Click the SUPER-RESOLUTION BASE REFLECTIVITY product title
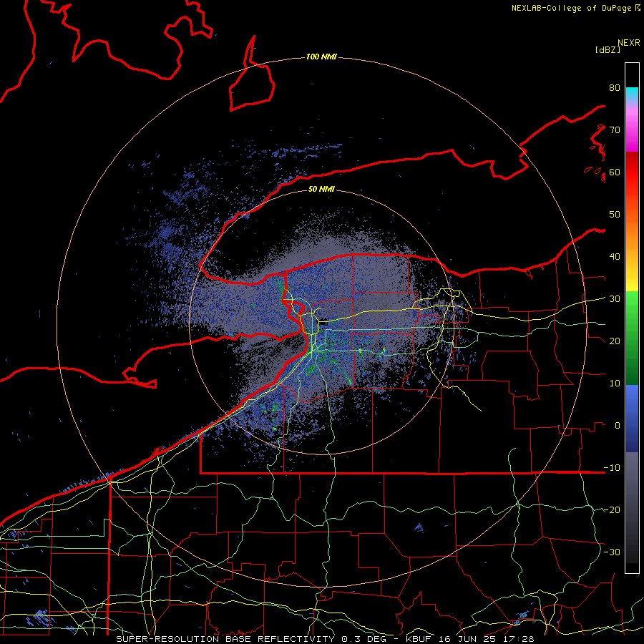The image size is (644, 644). pyautogui.click(x=225, y=639)
